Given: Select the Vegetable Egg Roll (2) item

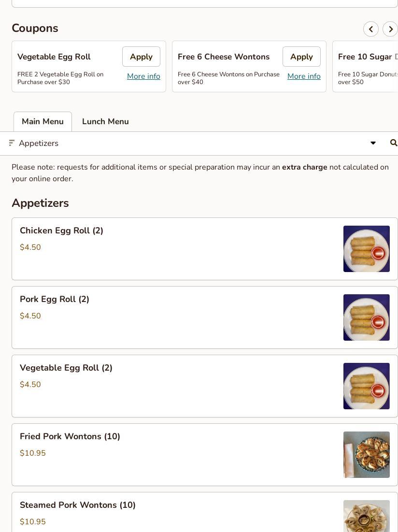Looking at the screenshot, I should [x=204, y=386].
